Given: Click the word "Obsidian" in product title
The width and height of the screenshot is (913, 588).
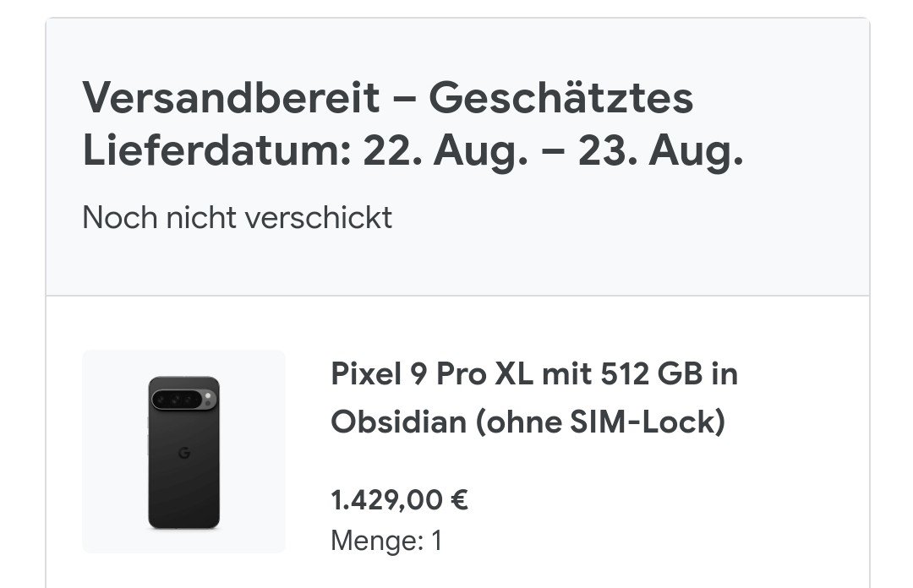Looking at the screenshot, I should click(x=398, y=422).
